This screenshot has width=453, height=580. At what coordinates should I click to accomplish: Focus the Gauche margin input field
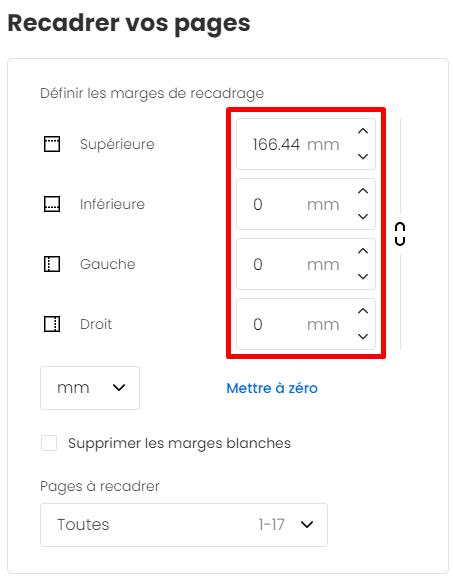[306, 264]
